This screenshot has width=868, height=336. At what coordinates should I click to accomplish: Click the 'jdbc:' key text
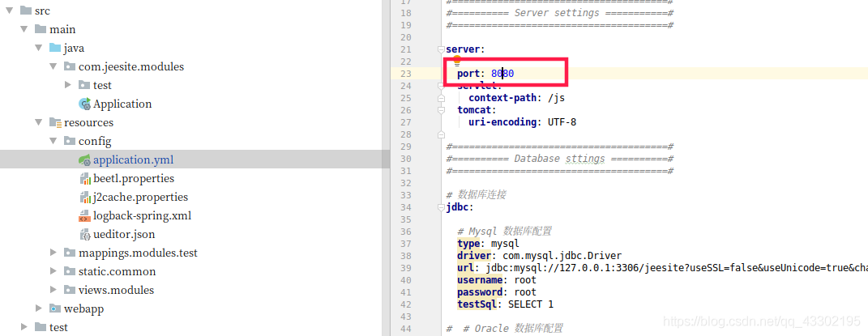pyautogui.click(x=460, y=207)
